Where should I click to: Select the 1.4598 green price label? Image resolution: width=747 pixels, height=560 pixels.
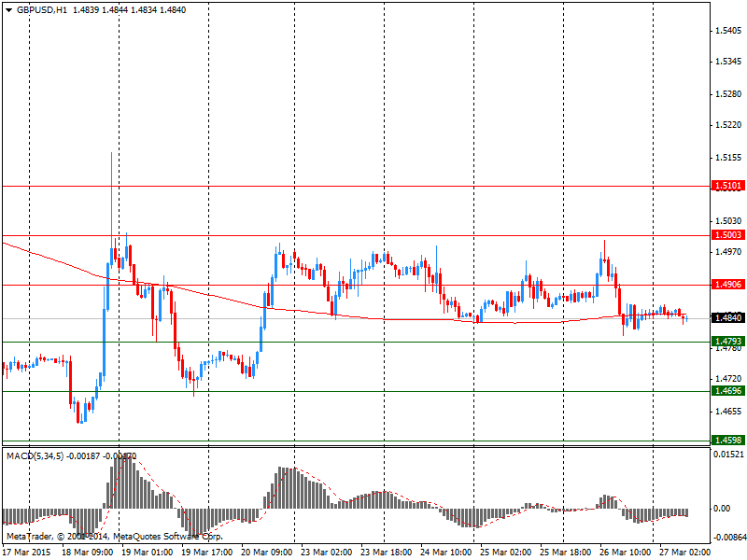[x=727, y=440]
